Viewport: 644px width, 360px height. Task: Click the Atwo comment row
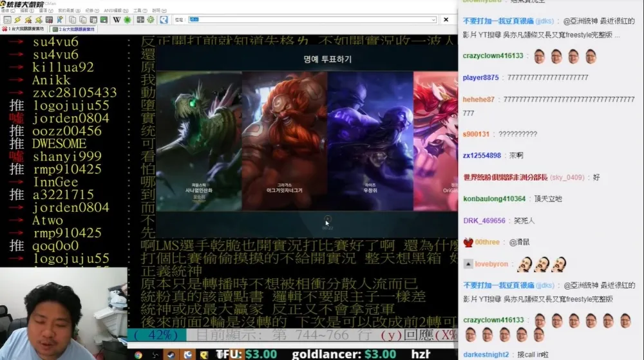(x=229, y=220)
